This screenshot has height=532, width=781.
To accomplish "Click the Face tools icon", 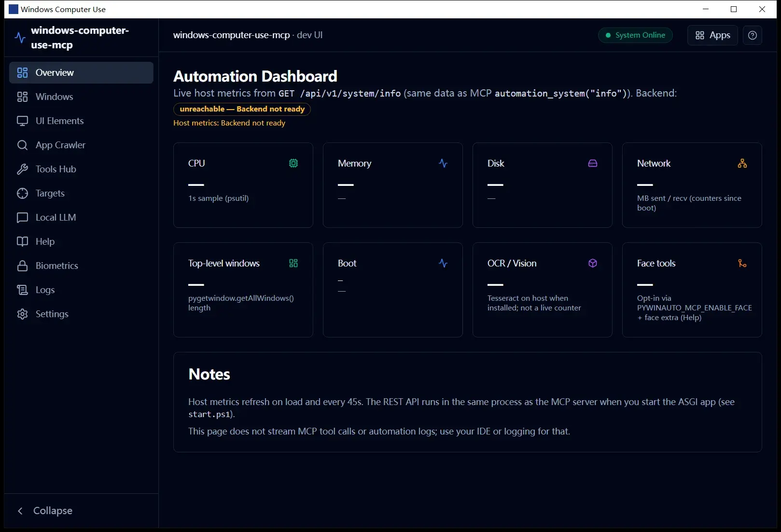I will (742, 263).
